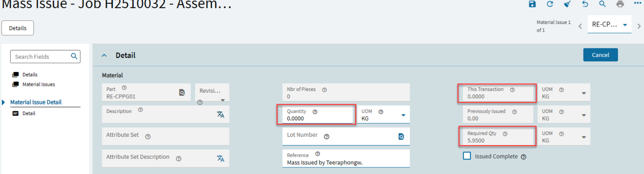Click the Quantity input field
The height and width of the screenshot is (174, 644).
316,118
